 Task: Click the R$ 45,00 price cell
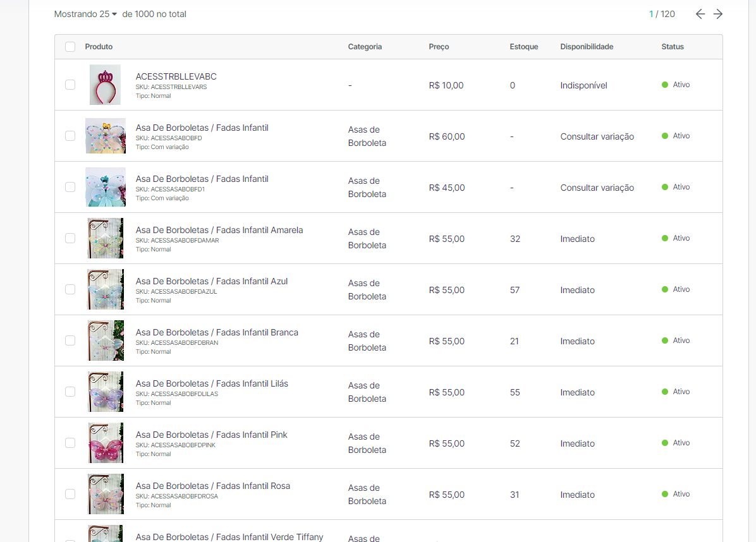point(447,188)
